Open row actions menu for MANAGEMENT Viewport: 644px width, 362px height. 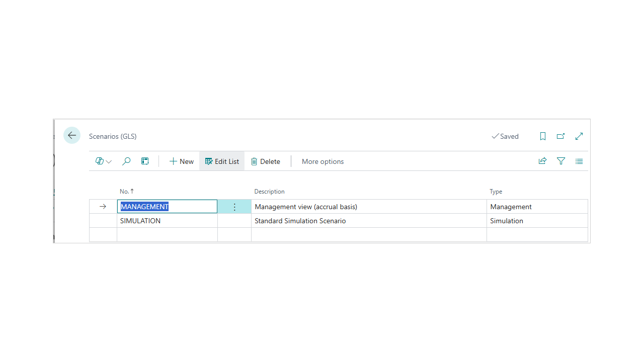pos(234,207)
